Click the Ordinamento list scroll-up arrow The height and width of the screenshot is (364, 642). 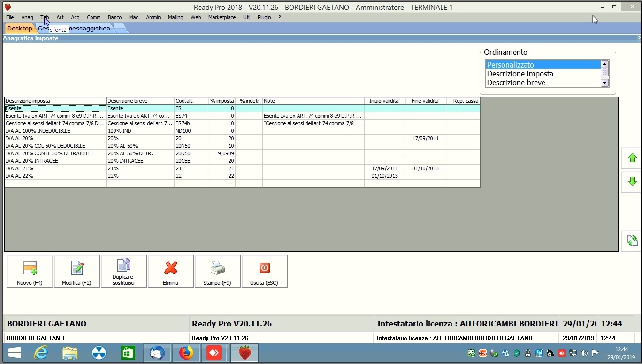tap(604, 64)
